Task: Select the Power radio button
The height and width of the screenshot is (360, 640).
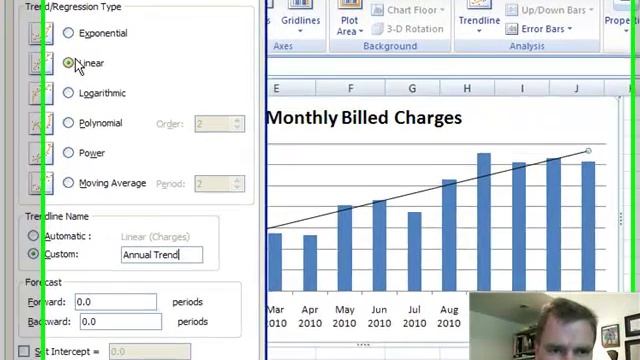Action: coord(68,153)
